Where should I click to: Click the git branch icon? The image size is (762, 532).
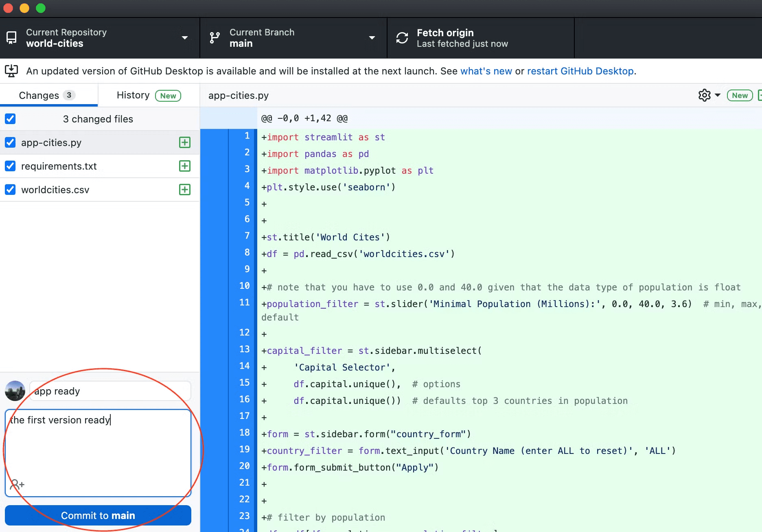pos(215,38)
